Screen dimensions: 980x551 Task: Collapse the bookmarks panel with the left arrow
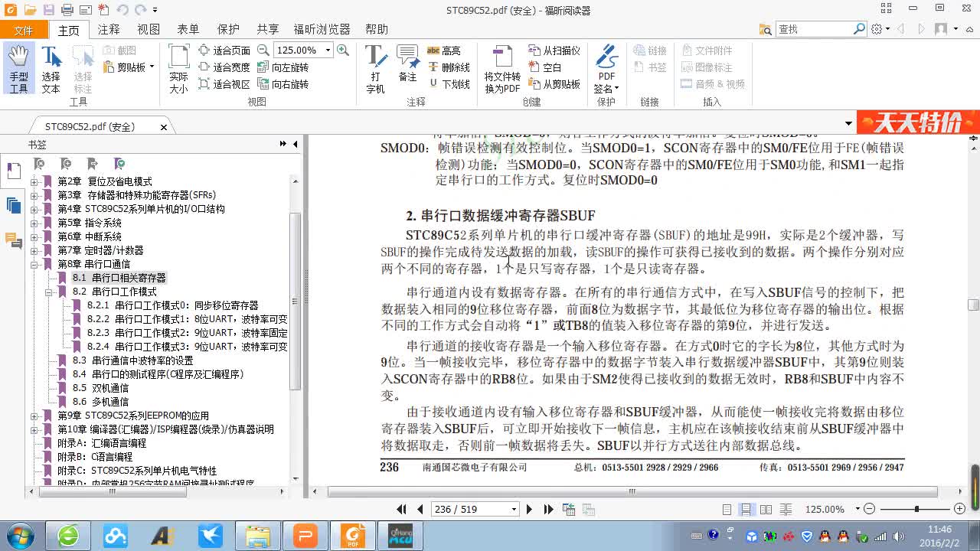pyautogui.click(x=296, y=144)
